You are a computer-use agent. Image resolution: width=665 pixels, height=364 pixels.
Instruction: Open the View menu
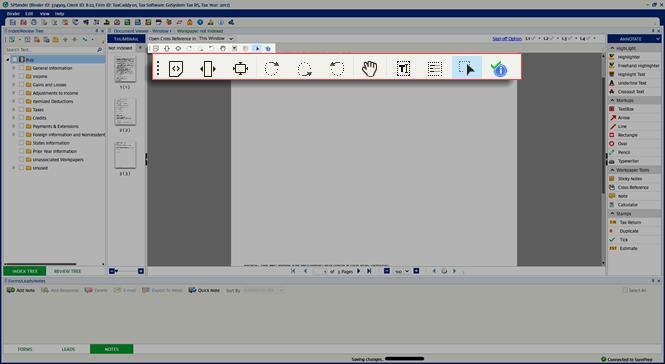pos(45,14)
